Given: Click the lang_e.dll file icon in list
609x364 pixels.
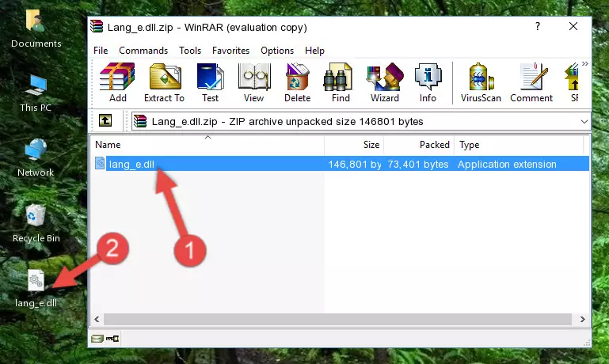Looking at the screenshot, I should (x=100, y=163).
